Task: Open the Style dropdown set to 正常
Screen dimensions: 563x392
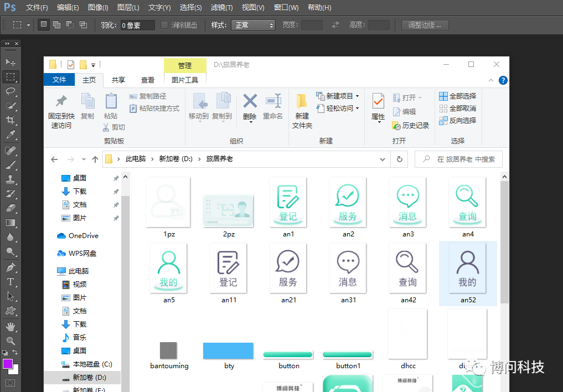Action: coord(253,25)
